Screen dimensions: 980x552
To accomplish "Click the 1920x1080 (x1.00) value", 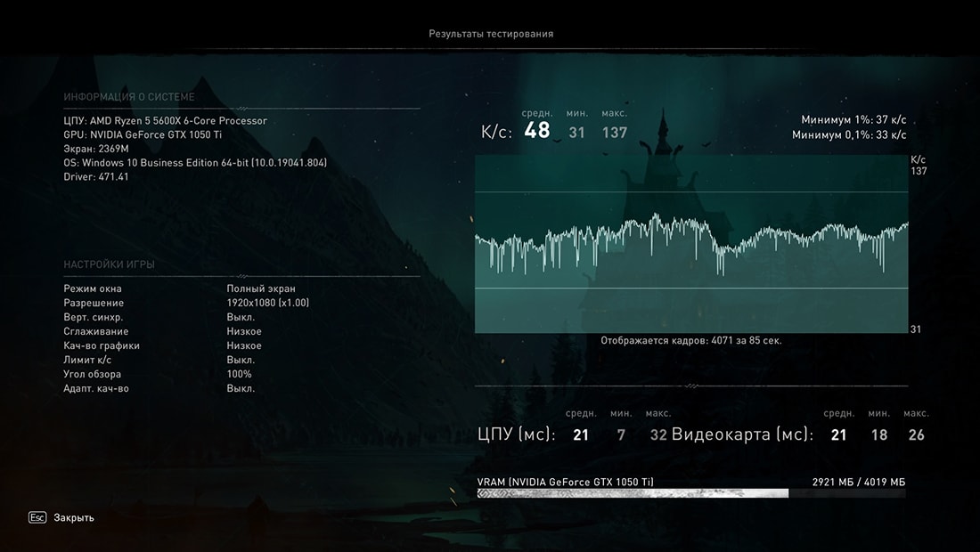I will (267, 303).
